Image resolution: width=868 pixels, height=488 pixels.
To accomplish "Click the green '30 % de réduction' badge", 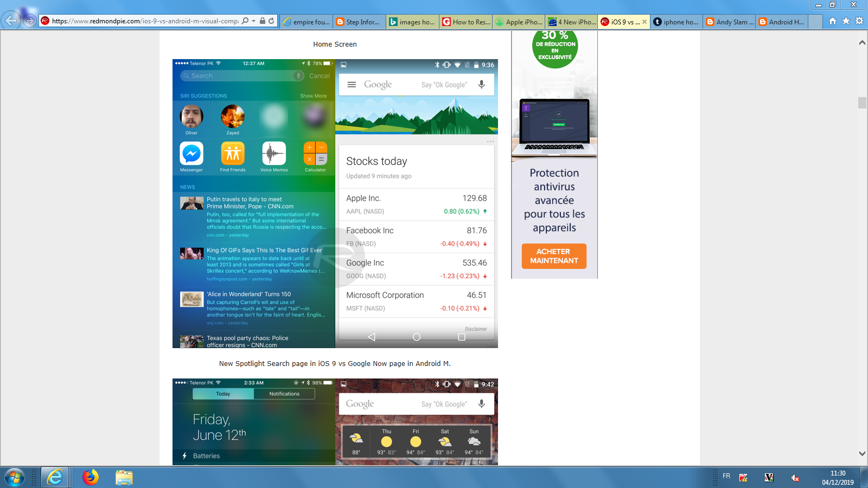I will 554,48.
